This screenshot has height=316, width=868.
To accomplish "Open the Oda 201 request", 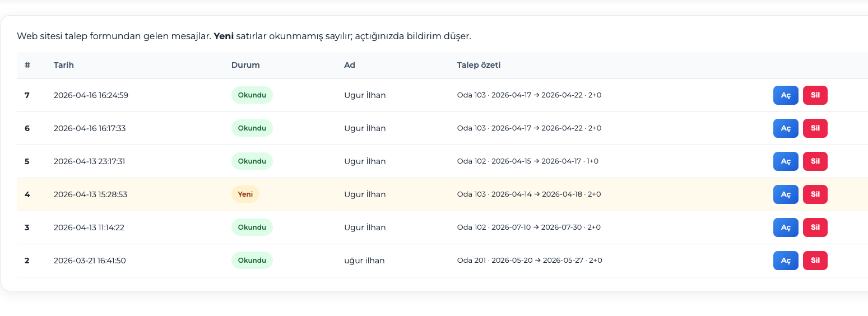I will 785,261.
